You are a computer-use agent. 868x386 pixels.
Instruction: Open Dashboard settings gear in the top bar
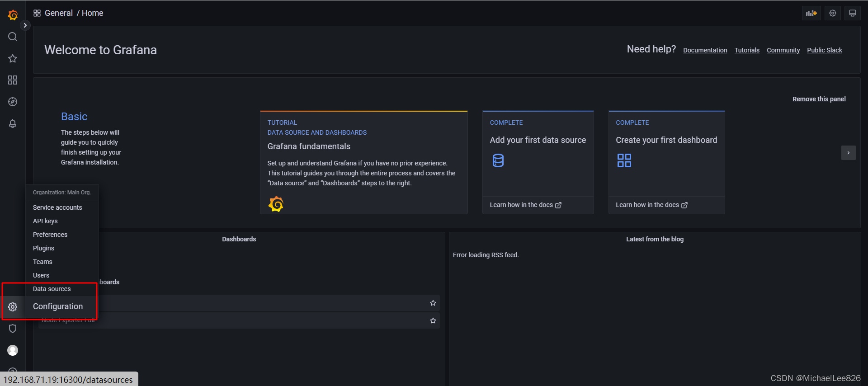(833, 13)
